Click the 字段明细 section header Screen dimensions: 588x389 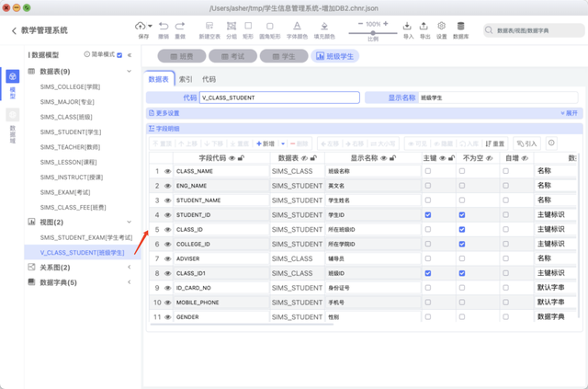coord(364,129)
